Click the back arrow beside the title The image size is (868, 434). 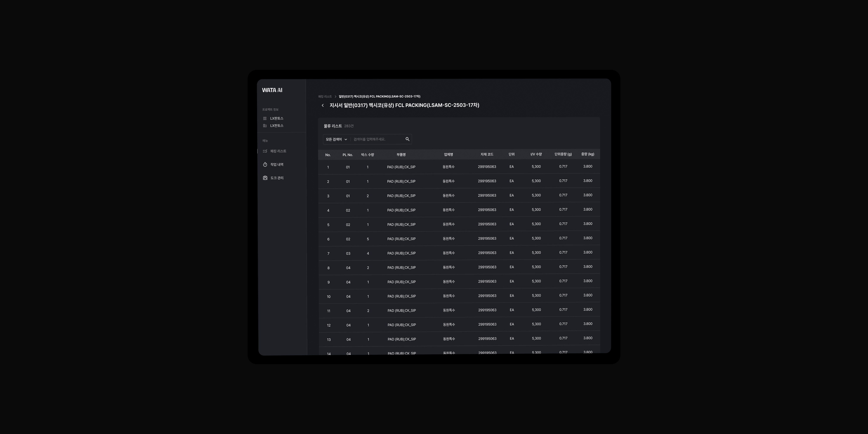pyautogui.click(x=322, y=105)
